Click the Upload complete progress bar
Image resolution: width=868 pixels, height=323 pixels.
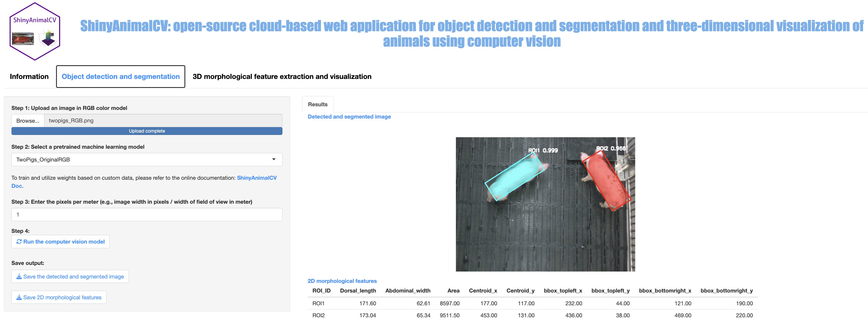coord(147,131)
